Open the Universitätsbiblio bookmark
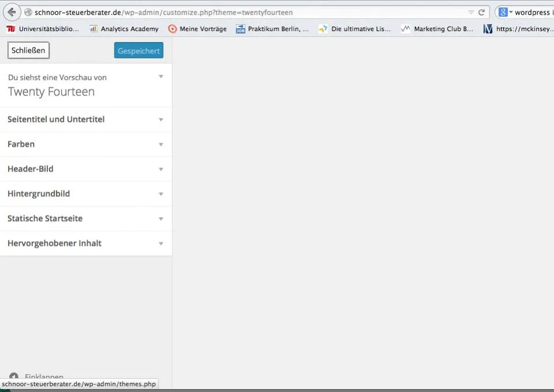 click(x=42, y=29)
